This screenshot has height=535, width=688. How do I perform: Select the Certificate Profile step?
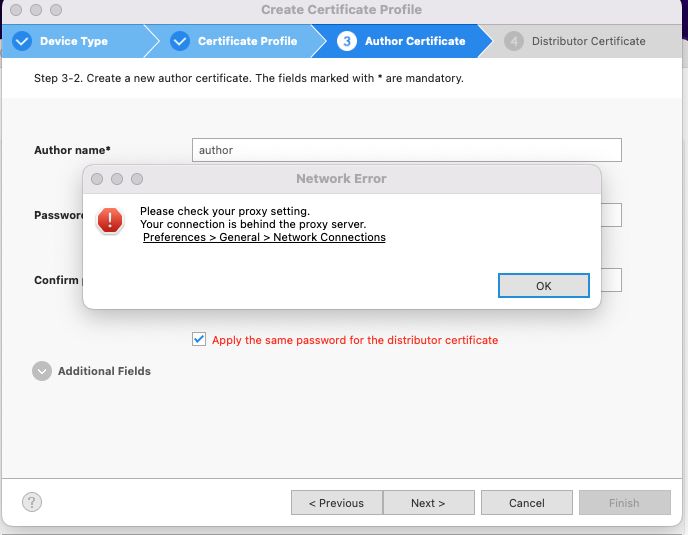pos(237,41)
